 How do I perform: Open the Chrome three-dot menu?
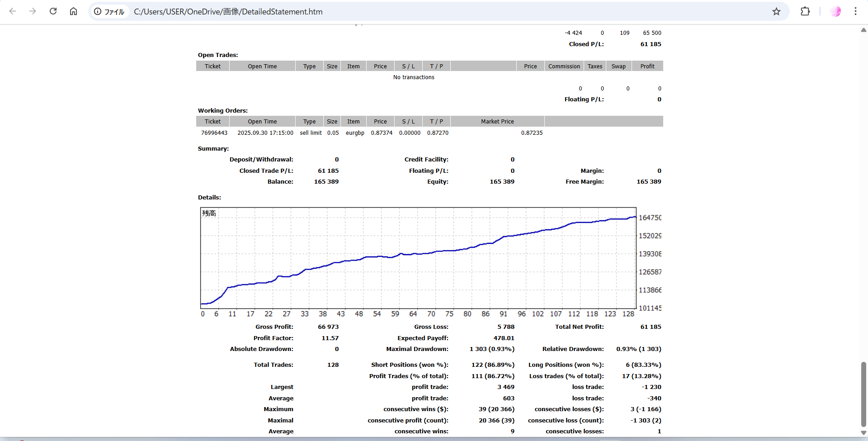(x=855, y=11)
